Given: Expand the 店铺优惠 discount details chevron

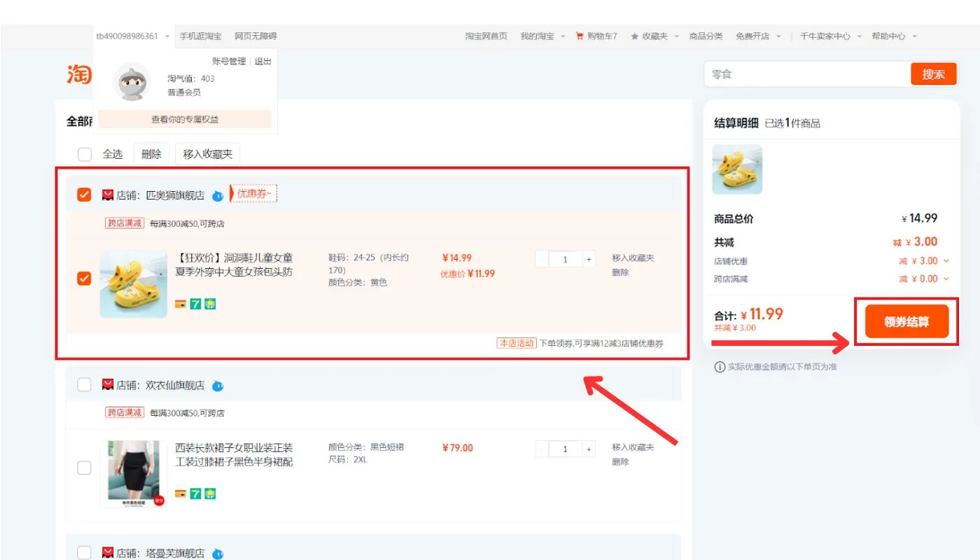Looking at the screenshot, I should pyautogui.click(x=946, y=261).
